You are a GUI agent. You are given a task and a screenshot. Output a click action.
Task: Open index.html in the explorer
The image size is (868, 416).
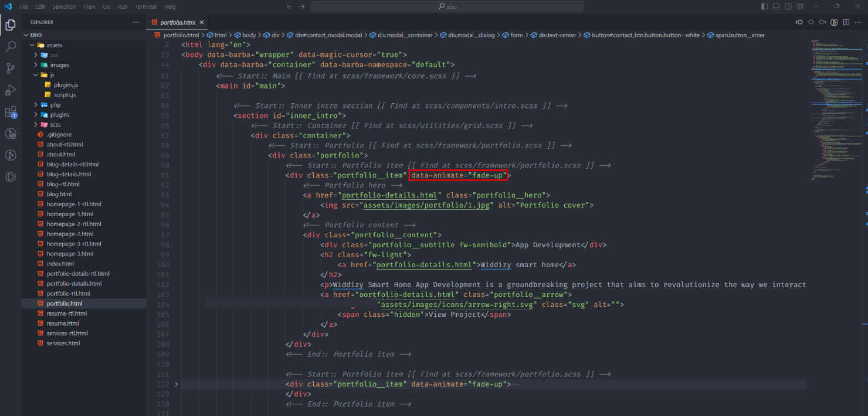tap(60, 264)
